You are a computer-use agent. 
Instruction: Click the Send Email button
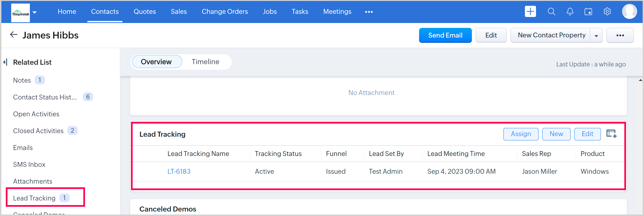point(445,35)
